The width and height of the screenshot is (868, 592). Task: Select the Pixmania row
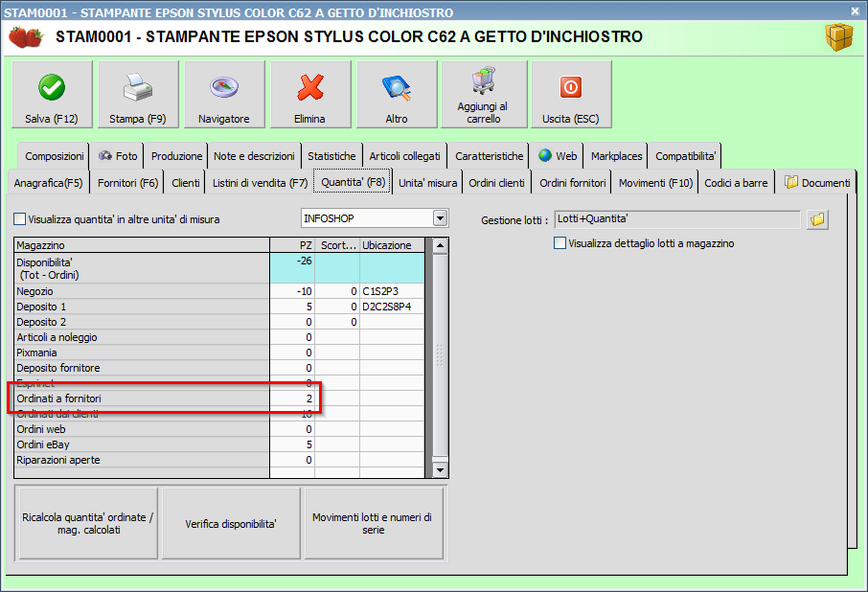tap(219, 353)
